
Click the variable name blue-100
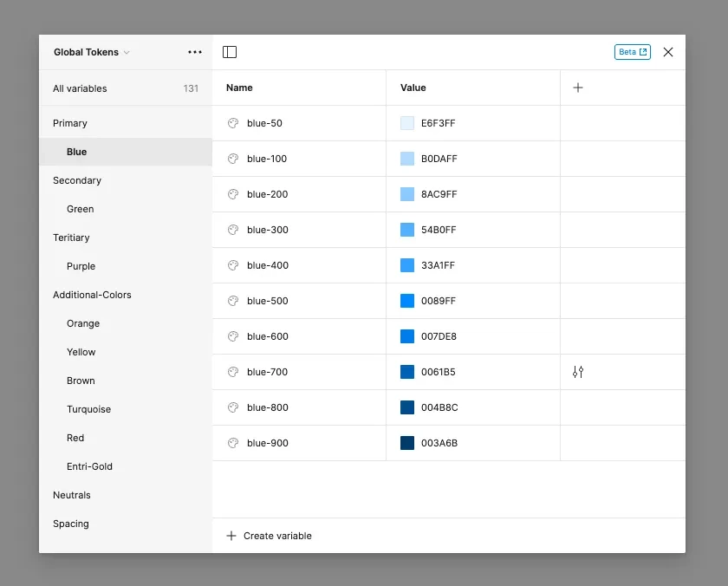tap(267, 159)
